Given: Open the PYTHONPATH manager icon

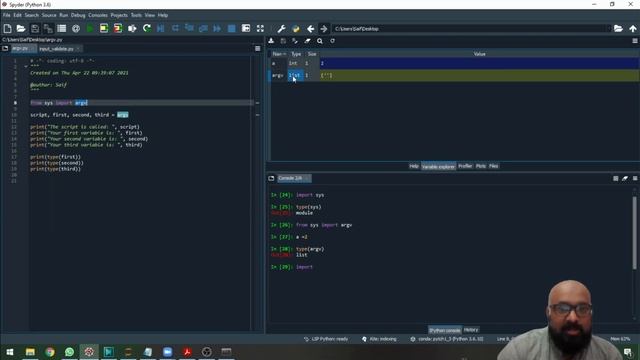Looking at the screenshot, I should pyautogui.click(x=296, y=29).
